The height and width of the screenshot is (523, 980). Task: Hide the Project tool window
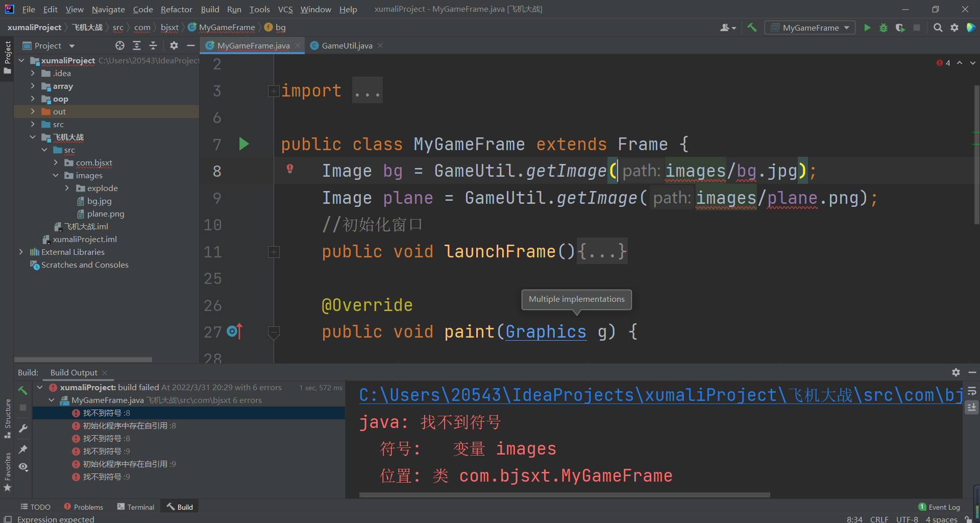[x=191, y=45]
